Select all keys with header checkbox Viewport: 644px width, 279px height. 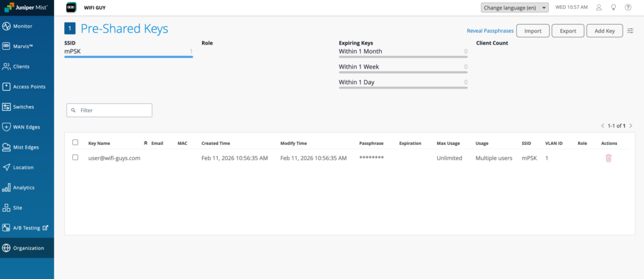point(75,143)
